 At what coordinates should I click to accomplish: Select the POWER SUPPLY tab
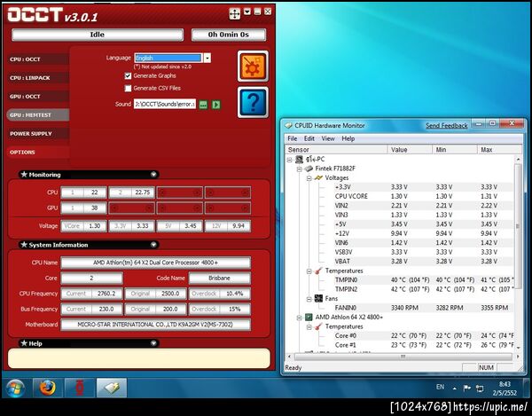pyautogui.click(x=37, y=134)
